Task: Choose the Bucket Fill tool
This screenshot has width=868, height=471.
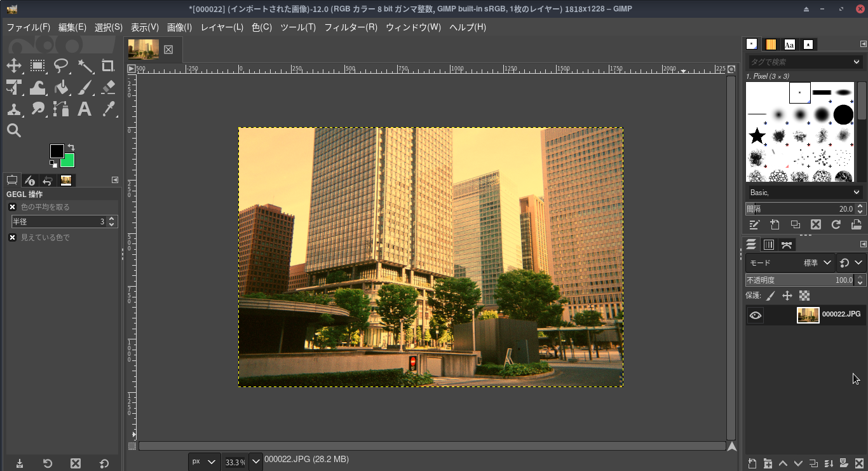Action: coord(61,87)
